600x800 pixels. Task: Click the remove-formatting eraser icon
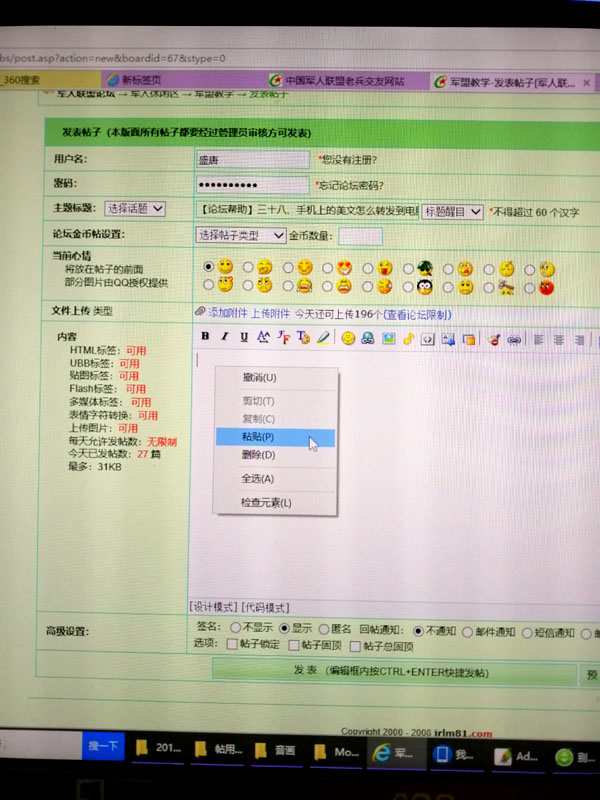(493, 339)
